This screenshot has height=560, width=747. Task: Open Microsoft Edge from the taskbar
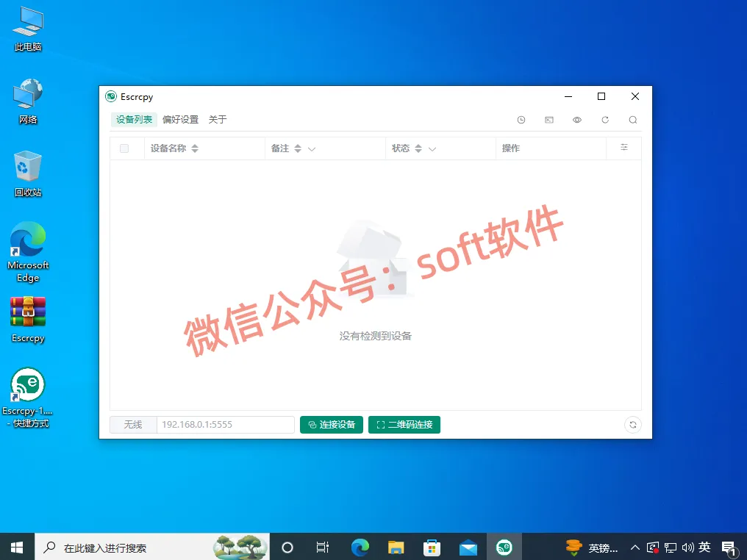(x=360, y=548)
